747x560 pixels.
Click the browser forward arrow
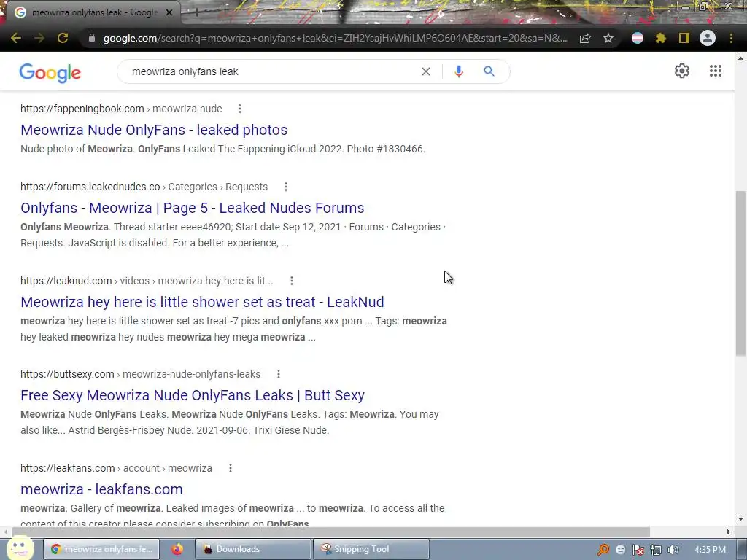39,38
